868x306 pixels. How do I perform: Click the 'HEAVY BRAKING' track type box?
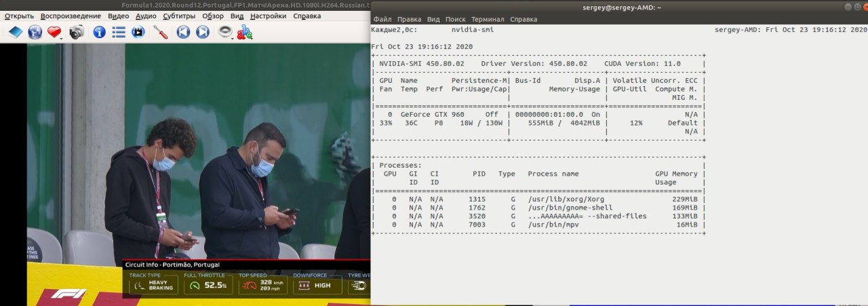[x=153, y=286]
